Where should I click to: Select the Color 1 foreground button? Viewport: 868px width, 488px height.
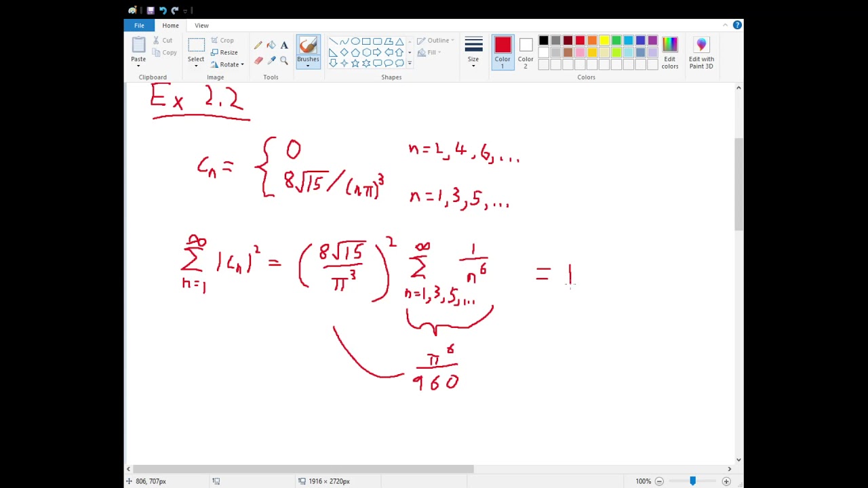pos(502,53)
